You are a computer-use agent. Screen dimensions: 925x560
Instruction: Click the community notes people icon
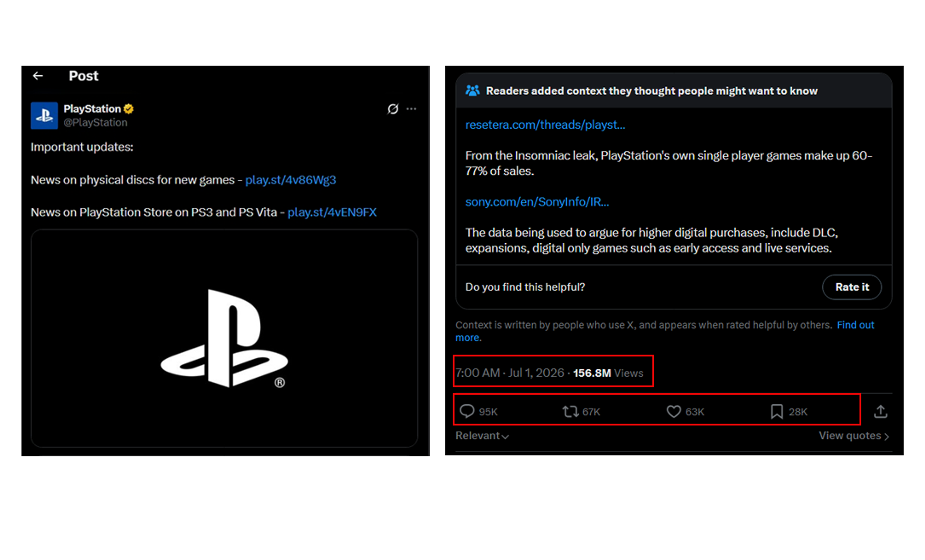(473, 91)
